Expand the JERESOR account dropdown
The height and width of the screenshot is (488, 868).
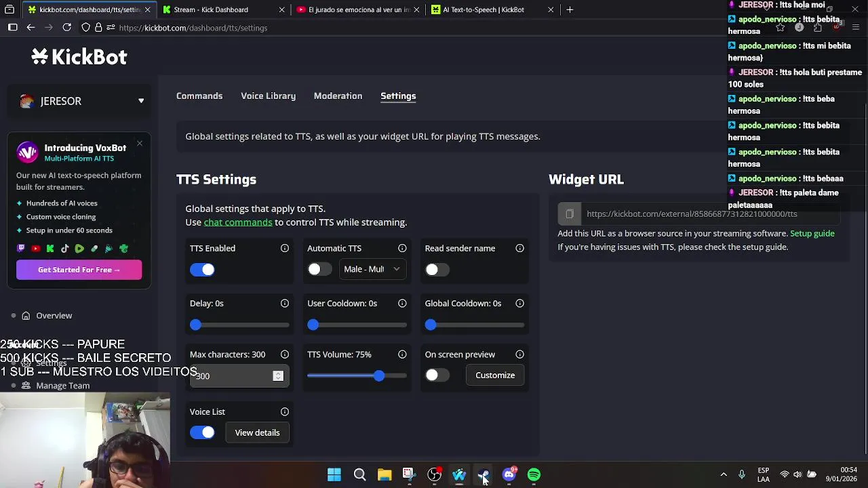[x=79, y=101]
